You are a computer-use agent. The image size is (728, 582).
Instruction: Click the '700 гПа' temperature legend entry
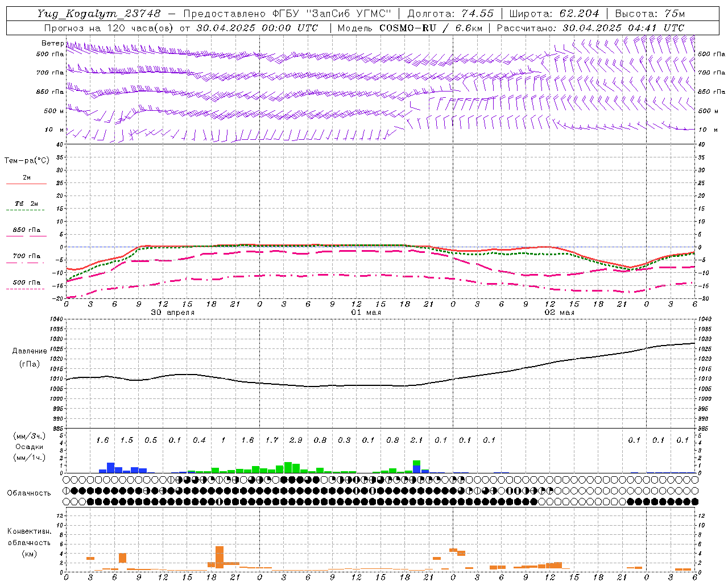27,256
